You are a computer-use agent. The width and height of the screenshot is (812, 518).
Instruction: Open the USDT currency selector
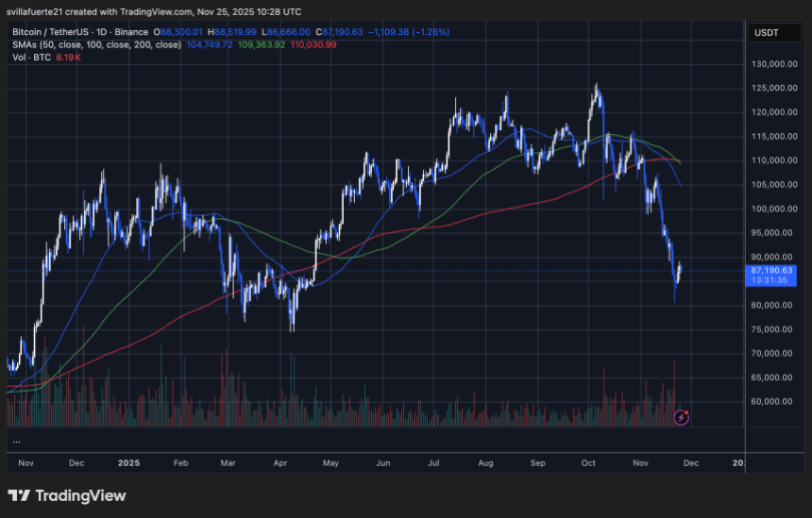pos(764,32)
